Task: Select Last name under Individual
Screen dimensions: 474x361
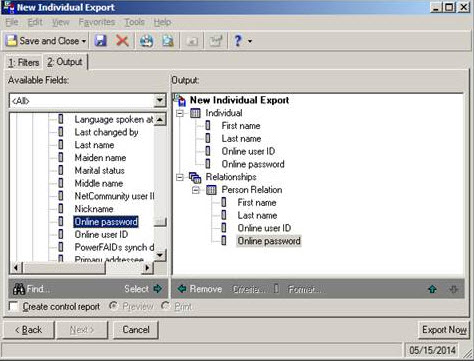Action: click(241, 138)
